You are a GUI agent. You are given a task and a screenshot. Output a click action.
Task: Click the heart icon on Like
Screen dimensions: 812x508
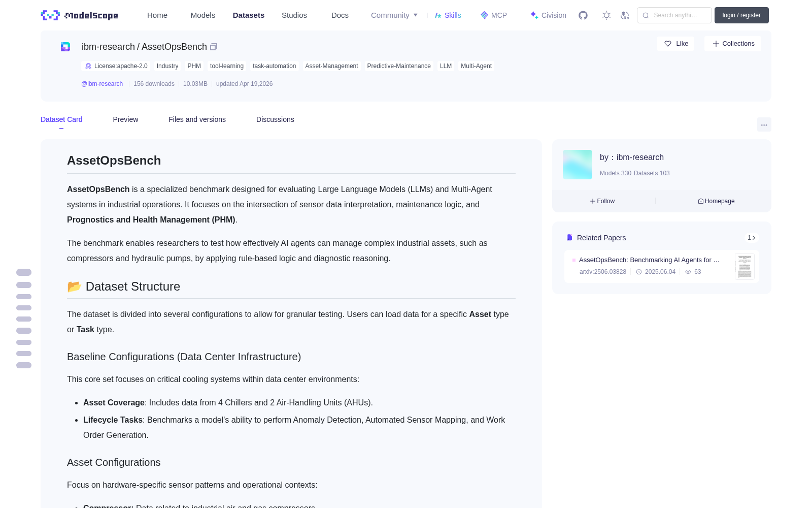point(668,44)
